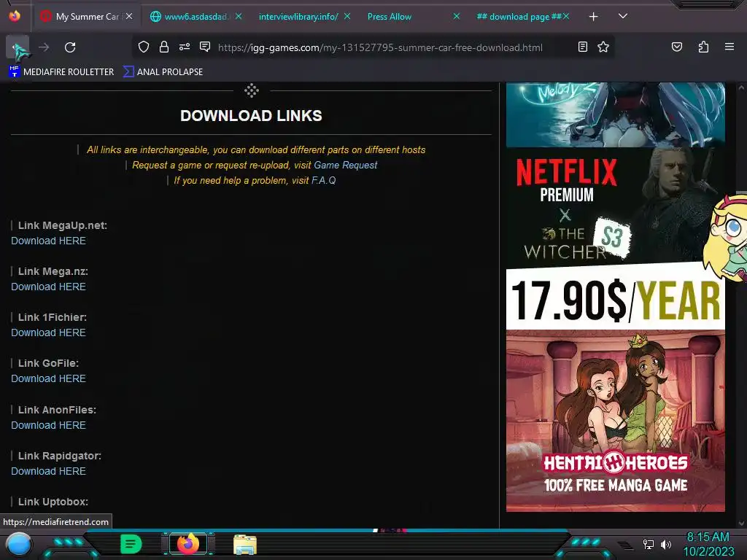This screenshot has width=747, height=560.
Task: Open the Game Request link
Action: [345, 166]
